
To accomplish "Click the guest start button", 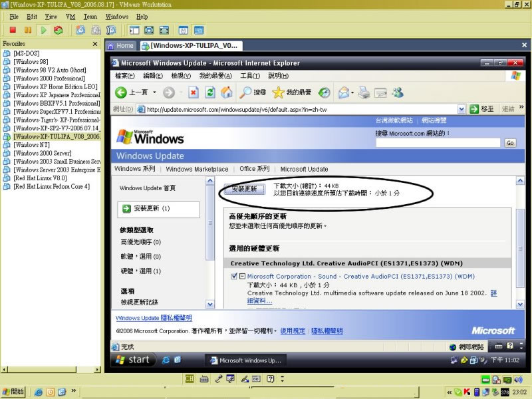I will point(134,360).
